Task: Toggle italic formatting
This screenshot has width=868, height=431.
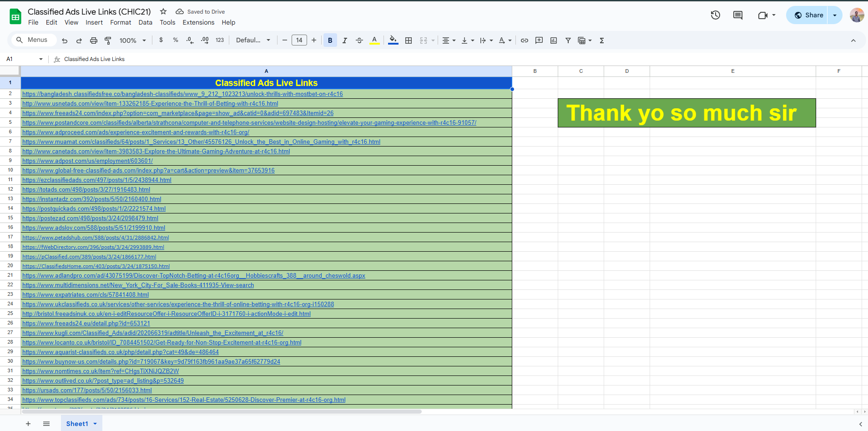Action: (x=344, y=41)
